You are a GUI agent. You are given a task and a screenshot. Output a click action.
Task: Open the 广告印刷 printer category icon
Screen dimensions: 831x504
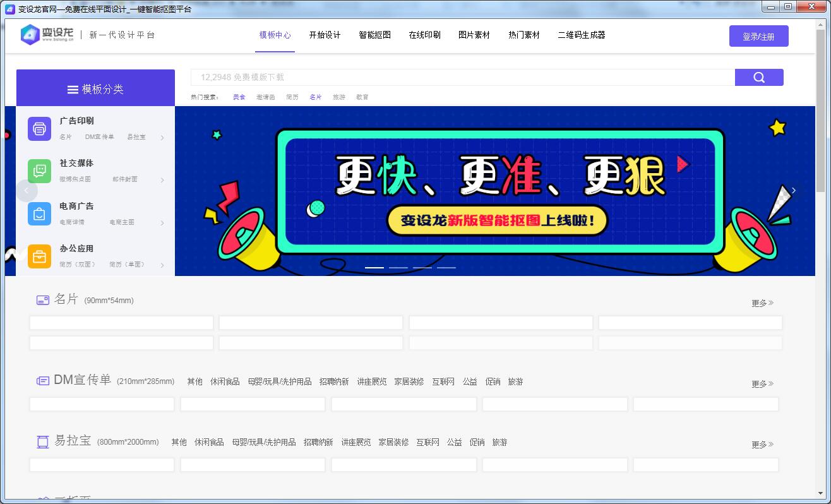(39, 128)
